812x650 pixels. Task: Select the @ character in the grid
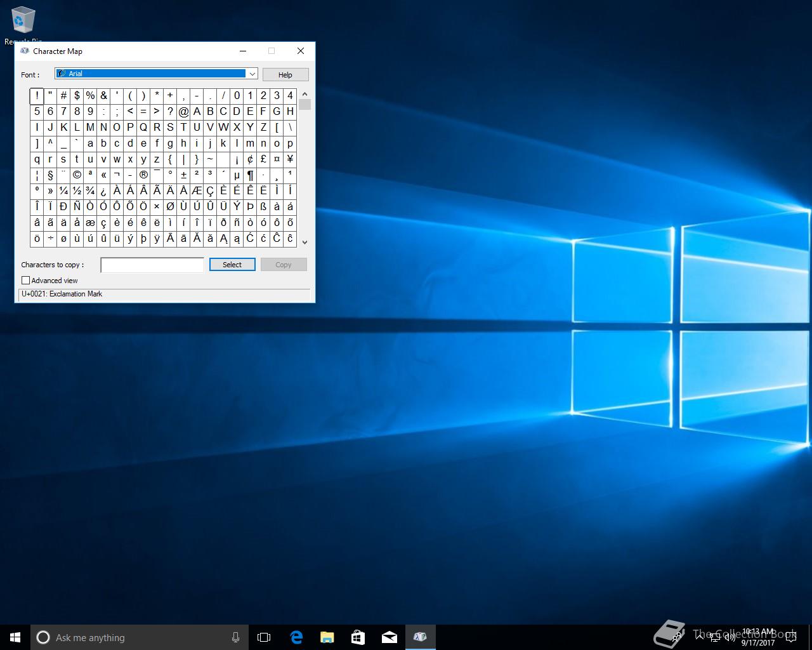pyautogui.click(x=183, y=112)
